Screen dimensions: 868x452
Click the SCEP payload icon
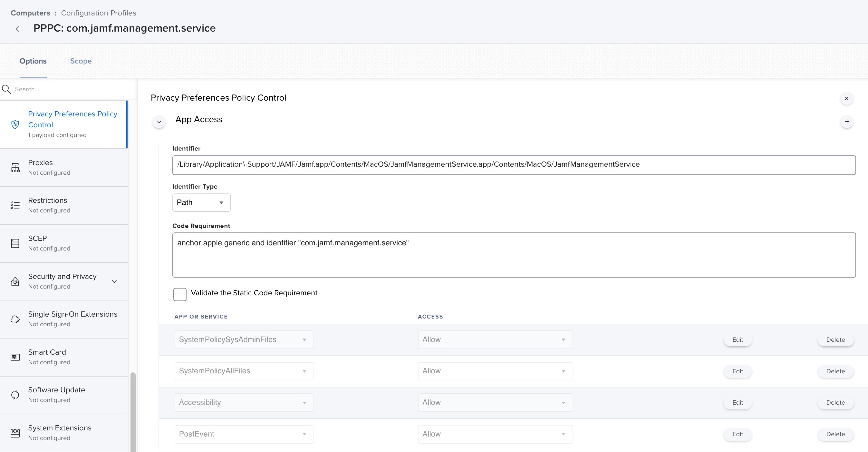[x=15, y=243]
